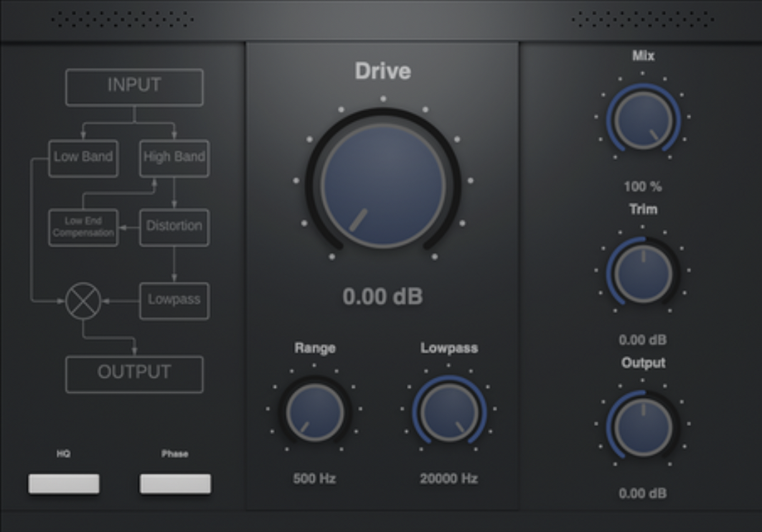Select the Output knob's 0.00 dB value
The height and width of the screenshot is (532, 762).
point(642,493)
